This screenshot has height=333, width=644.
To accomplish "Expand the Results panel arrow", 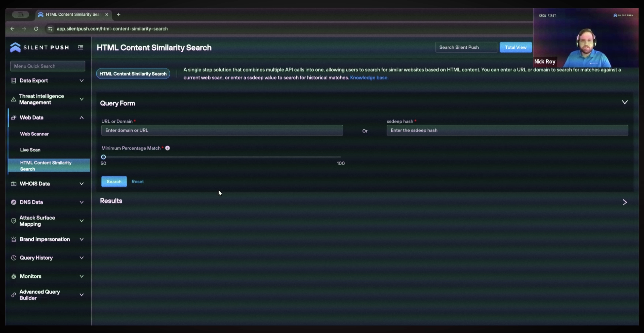I will click(x=625, y=202).
